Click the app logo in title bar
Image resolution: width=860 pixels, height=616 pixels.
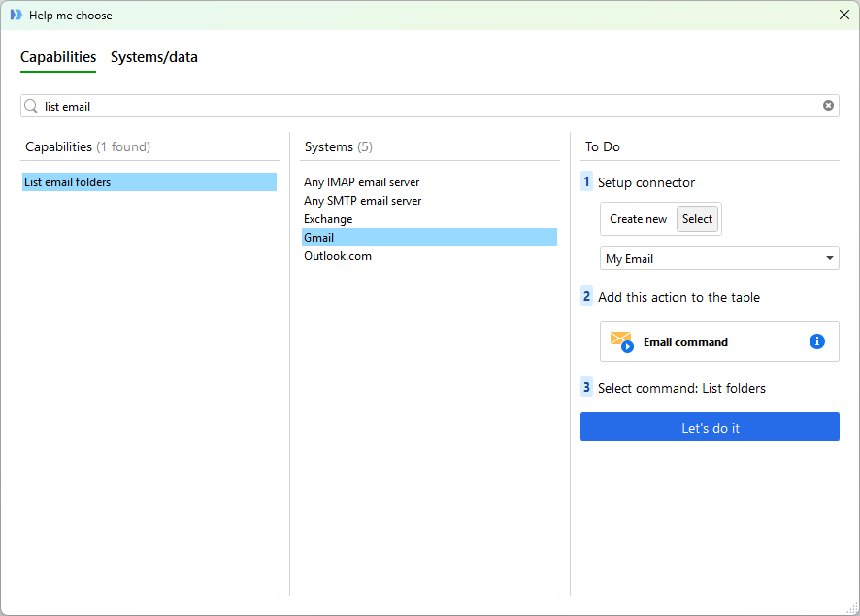[16, 15]
